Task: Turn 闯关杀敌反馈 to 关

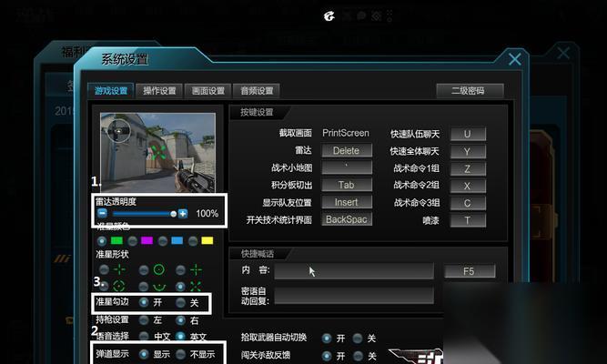Action: click(x=358, y=356)
